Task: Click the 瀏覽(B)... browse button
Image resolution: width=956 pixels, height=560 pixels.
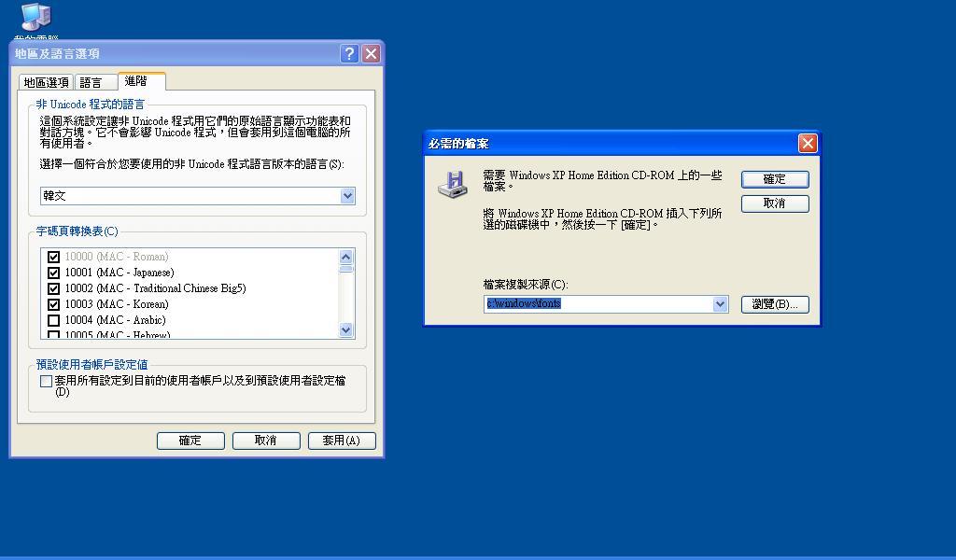Action: 775,304
